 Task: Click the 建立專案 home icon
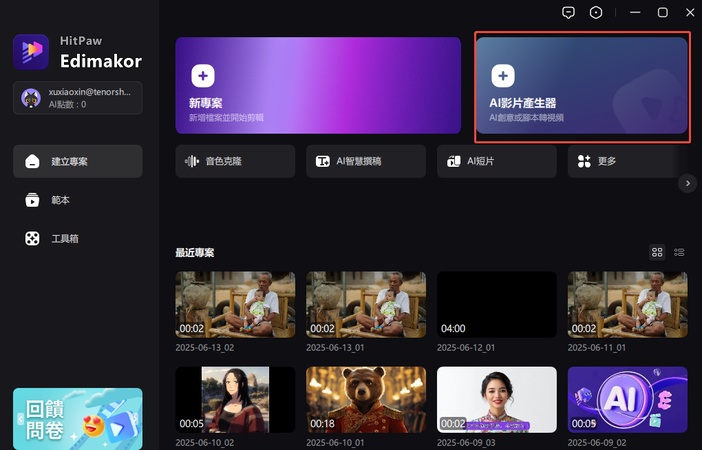pos(32,161)
